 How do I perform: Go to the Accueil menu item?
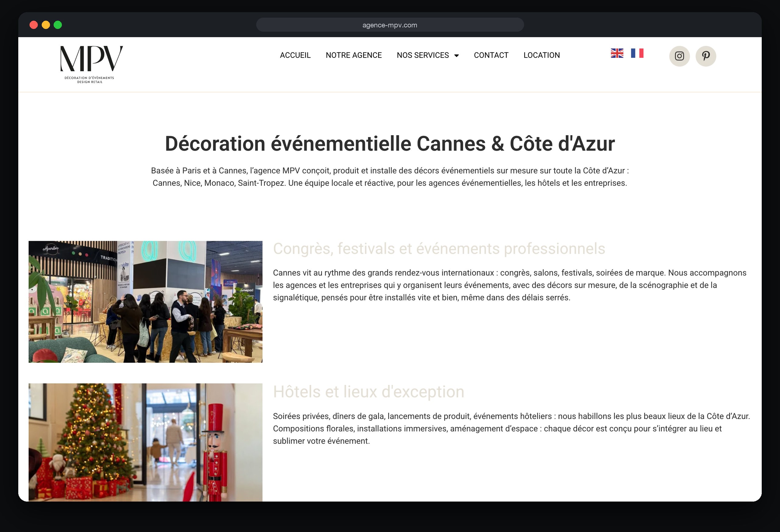pos(295,55)
